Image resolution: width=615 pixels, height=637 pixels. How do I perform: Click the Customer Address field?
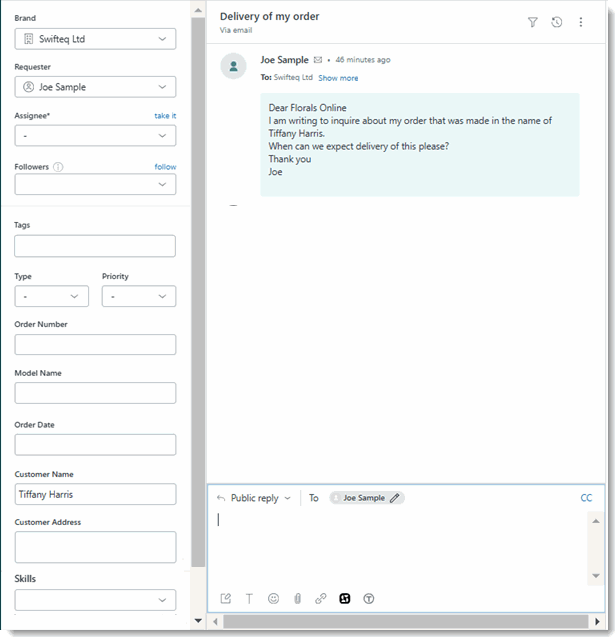point(95,547)
